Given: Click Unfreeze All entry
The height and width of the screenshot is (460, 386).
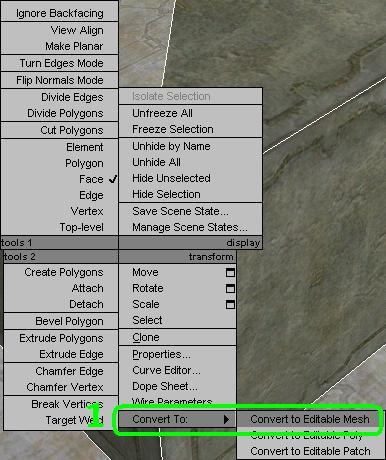Looking at the screenshot, I should [162, 113].
